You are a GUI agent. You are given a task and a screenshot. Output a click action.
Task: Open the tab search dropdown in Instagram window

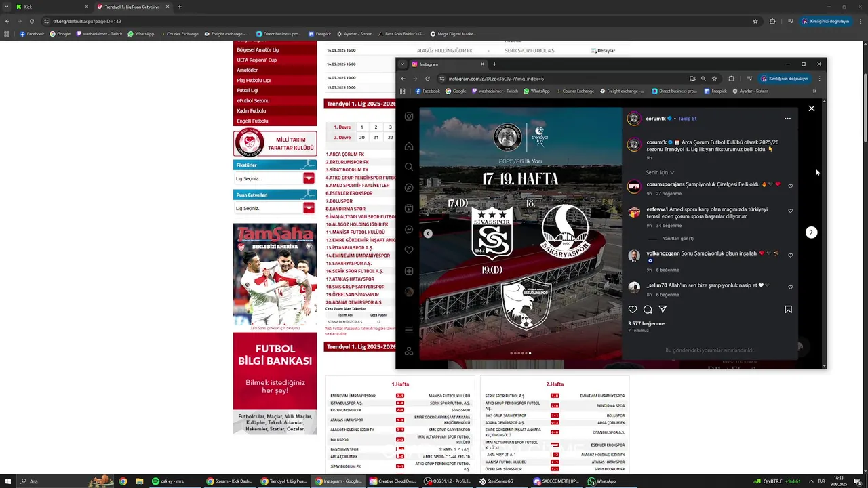click(402, 64)
